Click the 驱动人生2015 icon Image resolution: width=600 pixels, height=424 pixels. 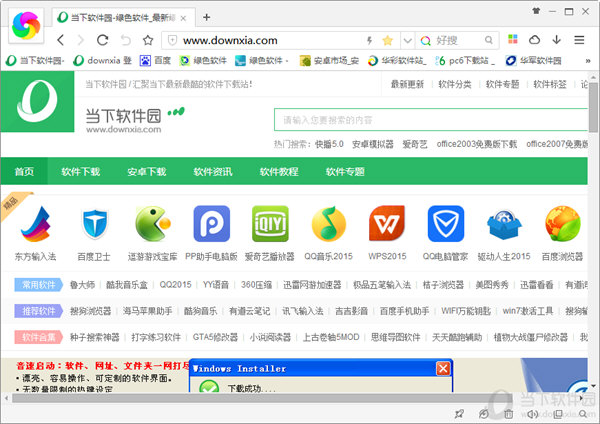tap(504, 225)
